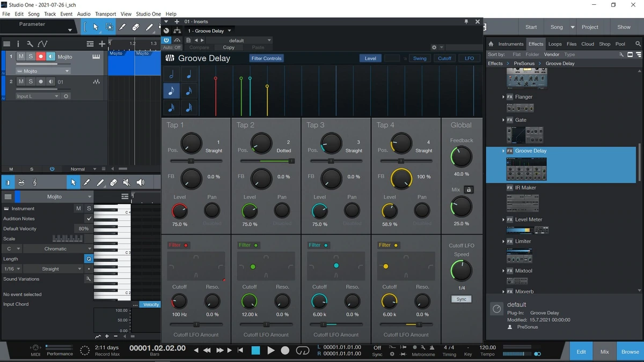644x362 pixels.
Task: Click the Swing button in Groove Delay
Action: pyautogui.click(x=420, y=58)
